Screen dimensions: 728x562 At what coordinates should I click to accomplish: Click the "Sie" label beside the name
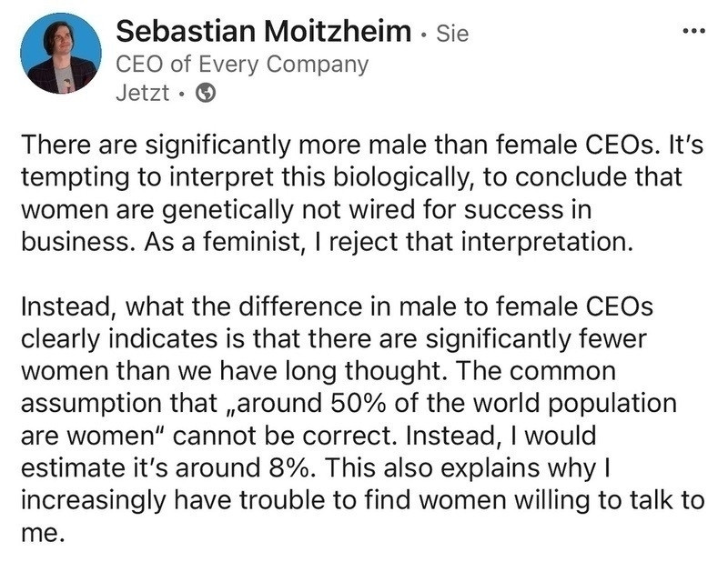tap(452, 35)
